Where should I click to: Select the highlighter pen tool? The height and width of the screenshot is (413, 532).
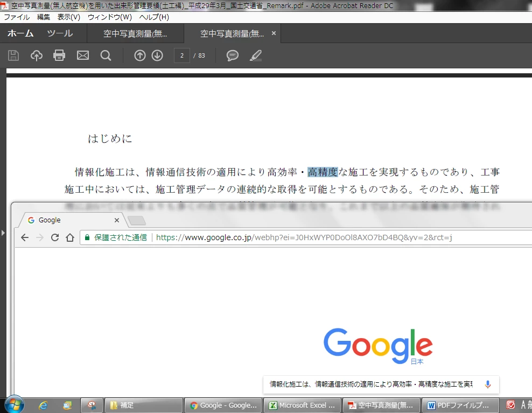pos(256,55)
